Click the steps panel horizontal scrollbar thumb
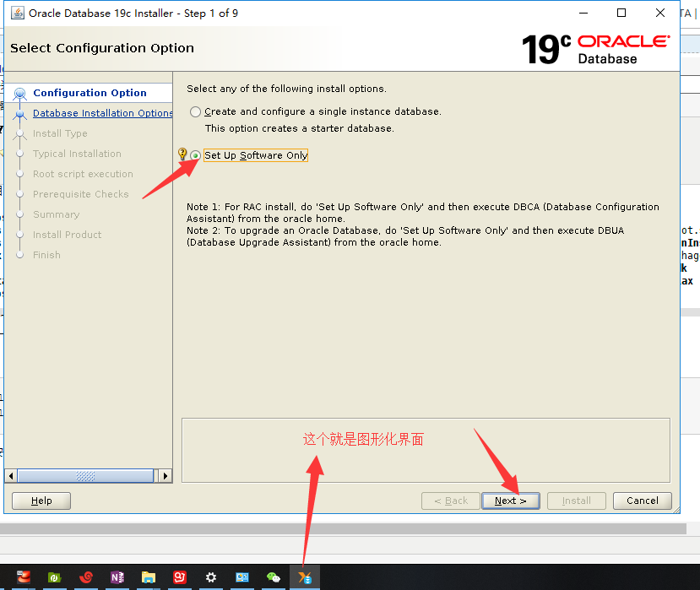The width and height of the screenshot is (700, 590). pyautogui.click(x=85, y=476)
